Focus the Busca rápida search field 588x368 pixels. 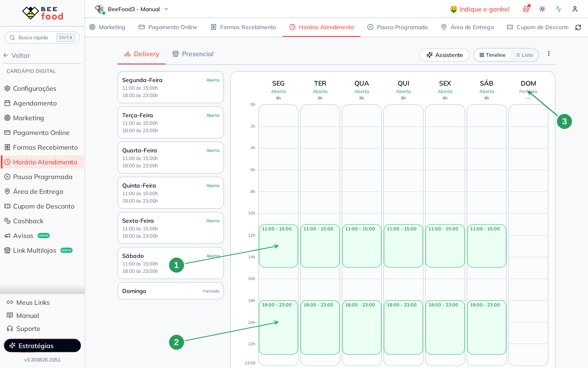[x=42, y=37]
